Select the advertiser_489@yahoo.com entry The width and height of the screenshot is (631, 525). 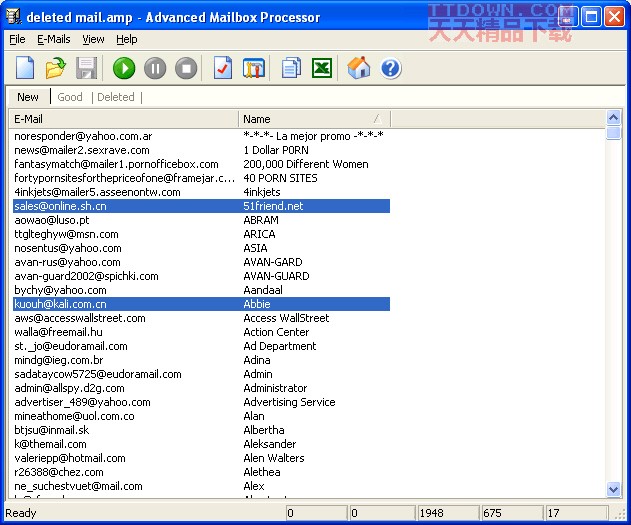(x=201, y=402)
